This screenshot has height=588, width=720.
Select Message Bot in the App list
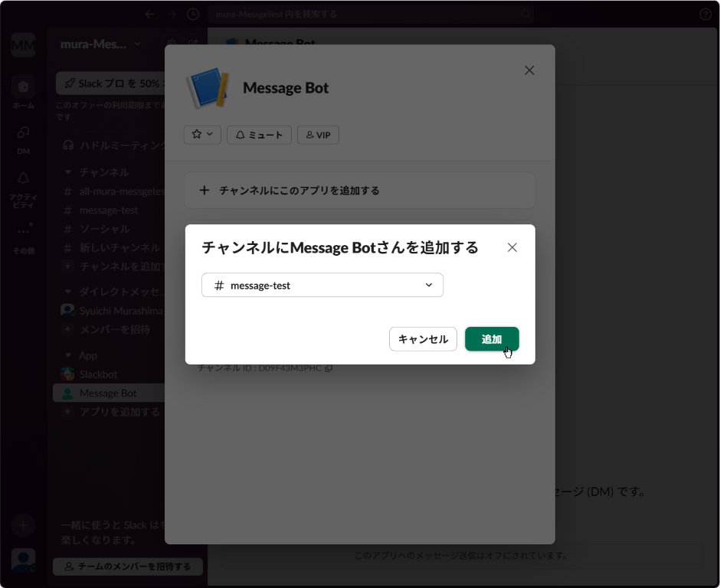click(x=109, y=393)
